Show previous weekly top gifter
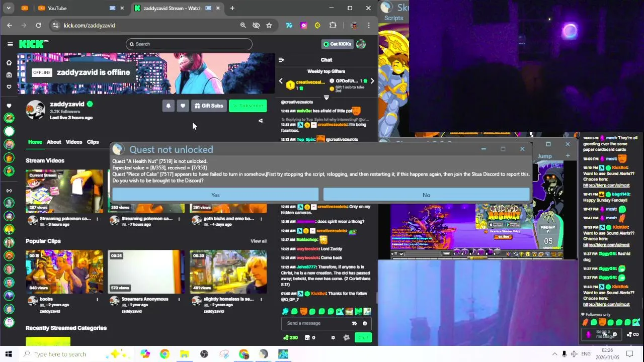644x362 pixels. coord(281,81)
